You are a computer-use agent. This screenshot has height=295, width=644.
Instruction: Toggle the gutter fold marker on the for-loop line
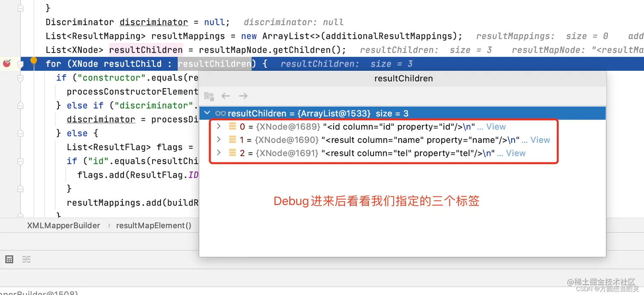(20, 64)
